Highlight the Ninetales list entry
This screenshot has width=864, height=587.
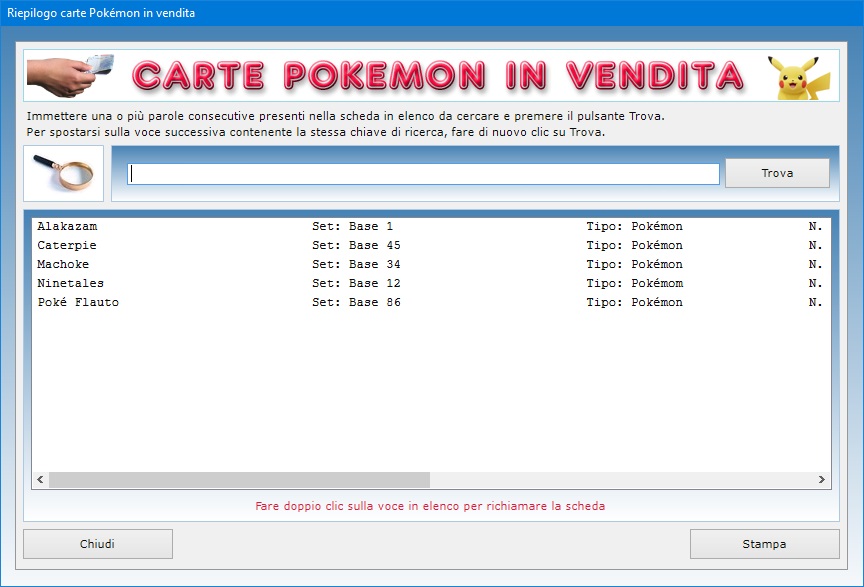pos(70,284)
